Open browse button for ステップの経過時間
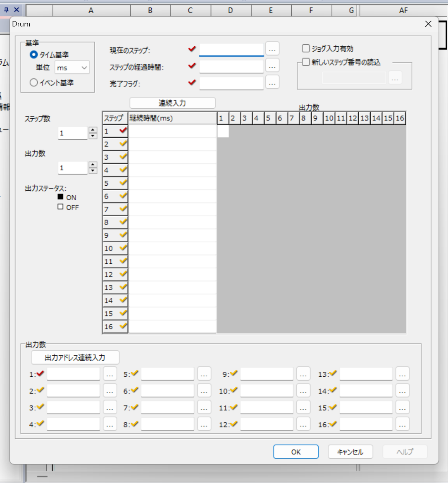The width and height of the screenshot is (448, 483). [x=272, y=66]
